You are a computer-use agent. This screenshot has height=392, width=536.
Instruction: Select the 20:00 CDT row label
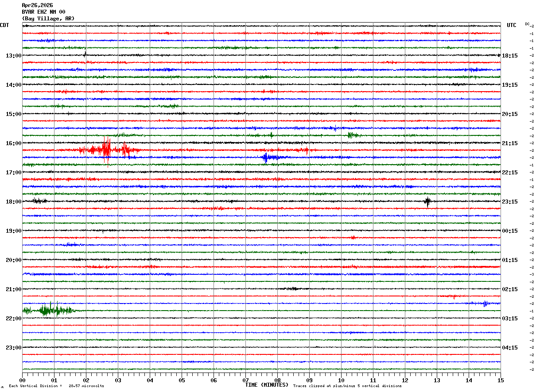[14, 260]
